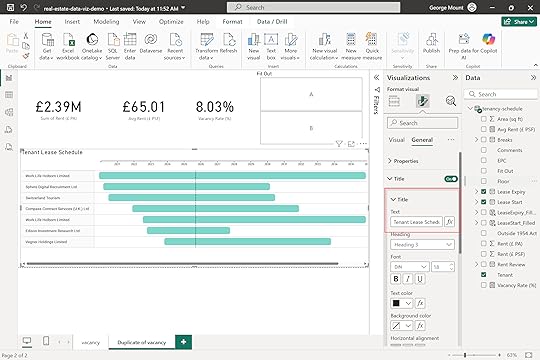Open the Heading 3 dropdown
Screen dimensions: 540x360
(422, 245)
